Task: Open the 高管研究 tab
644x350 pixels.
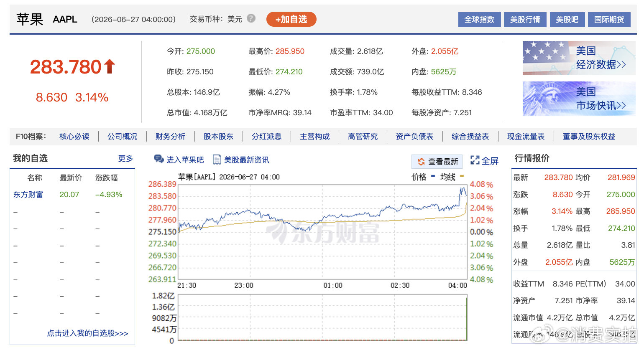Action: [363, 137]
